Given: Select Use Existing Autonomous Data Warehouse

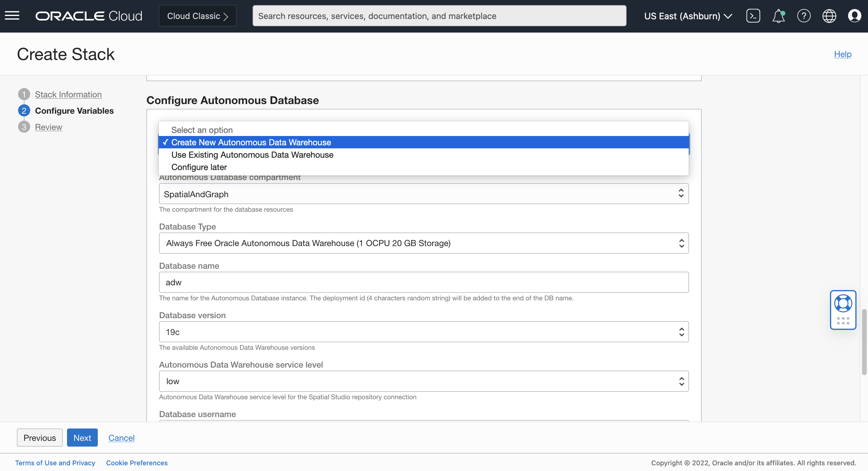Looking at the screenshot, I should [x=252, y=155].
